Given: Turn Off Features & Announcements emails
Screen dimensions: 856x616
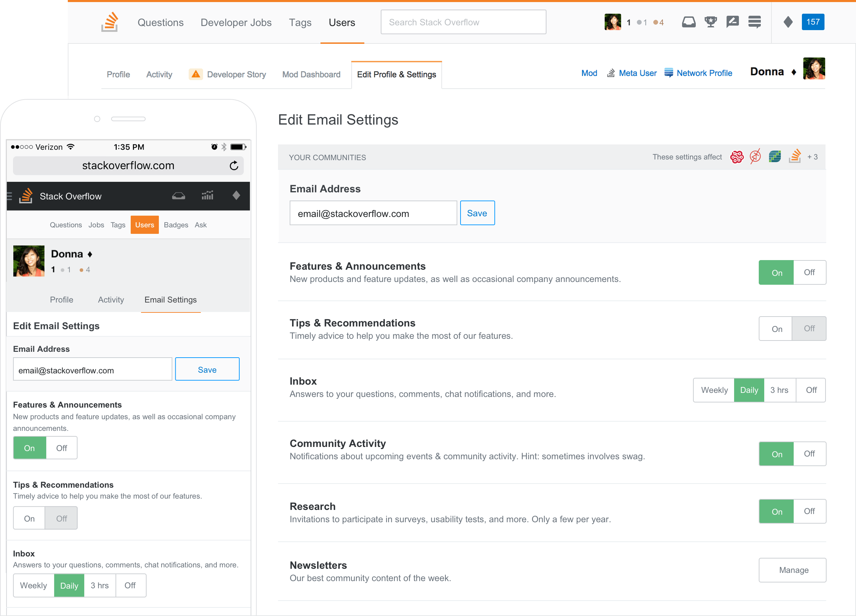Looking at the screenshot, I should (809, 272).
